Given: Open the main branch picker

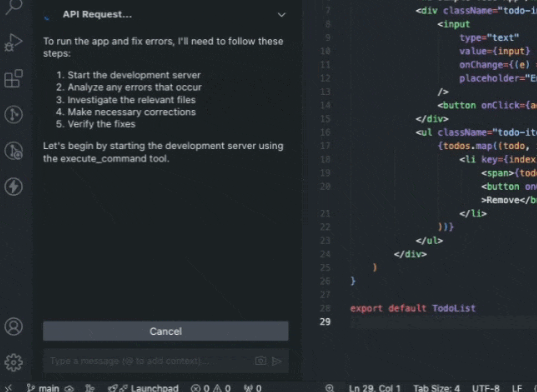Looking at the screenshot, I should [x=43, y=388].
